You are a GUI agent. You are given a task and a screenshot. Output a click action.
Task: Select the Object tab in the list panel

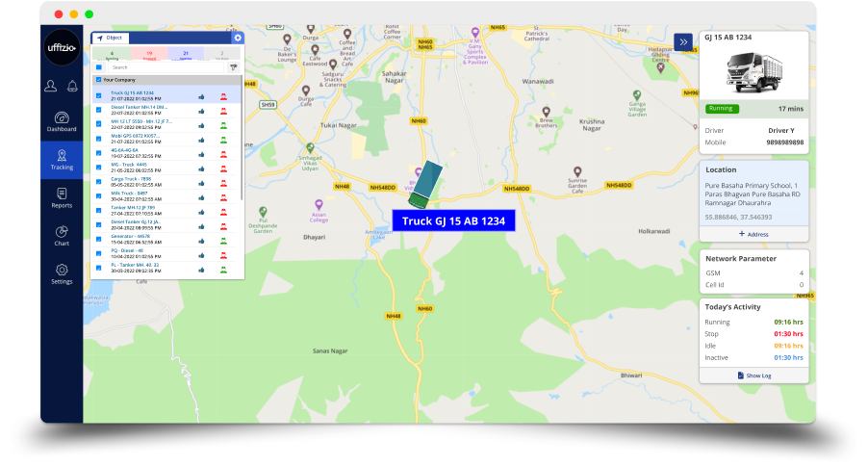(x=110, y=38)
